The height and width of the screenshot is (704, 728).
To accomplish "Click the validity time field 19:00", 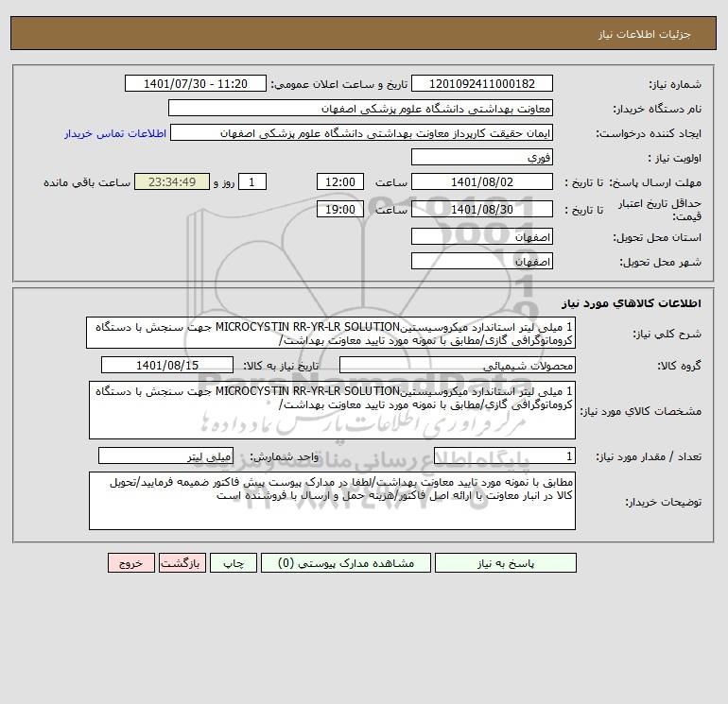I will 339,209.
